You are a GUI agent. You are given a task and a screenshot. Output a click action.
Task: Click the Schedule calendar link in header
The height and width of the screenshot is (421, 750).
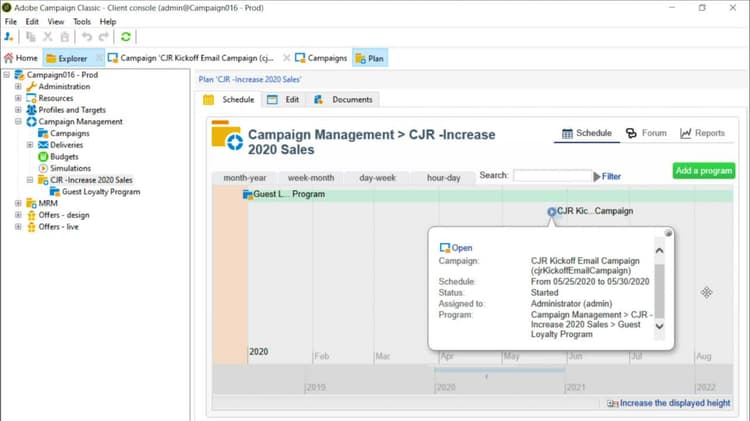587,133
